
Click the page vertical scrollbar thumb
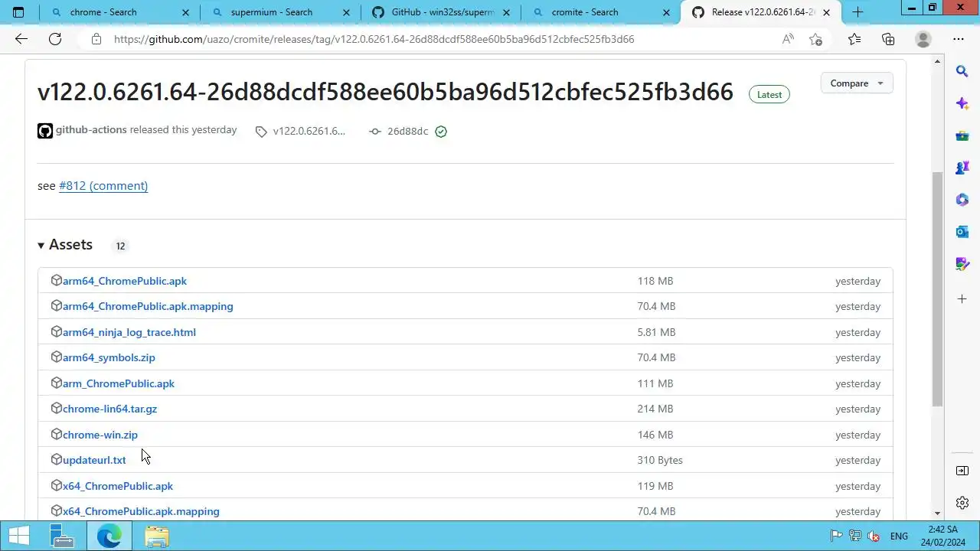(x=937, y=289)
